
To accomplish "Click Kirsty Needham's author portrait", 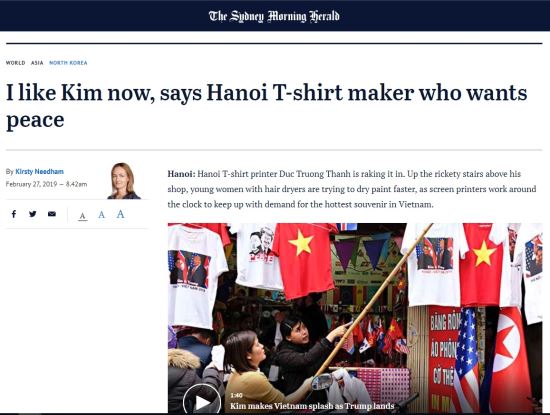I will [123, 181].
